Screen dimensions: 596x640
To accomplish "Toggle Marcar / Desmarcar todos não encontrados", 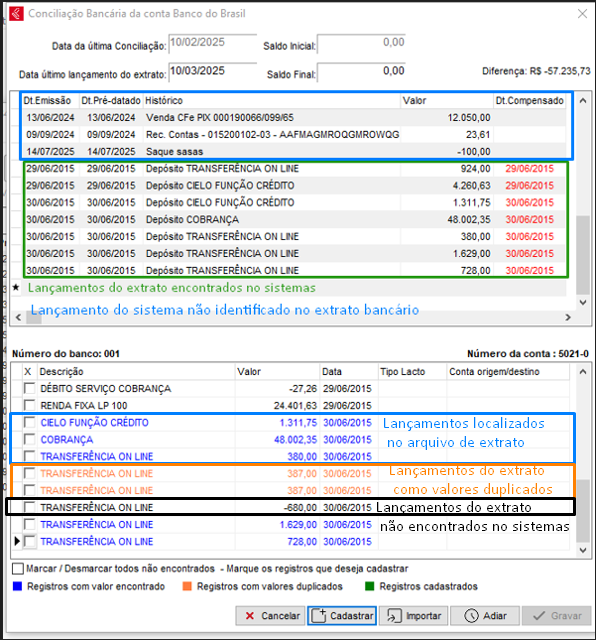I will click(18, 569).
